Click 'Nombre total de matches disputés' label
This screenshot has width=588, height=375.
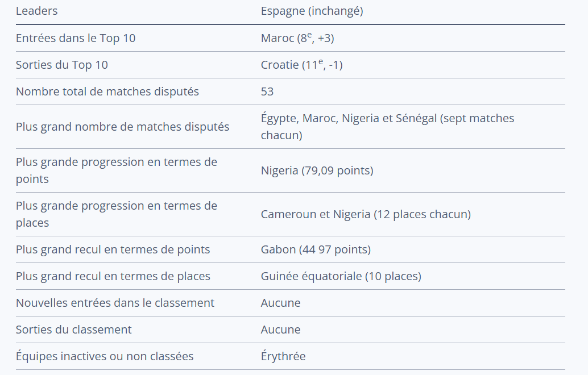click(x=107, y=91)
